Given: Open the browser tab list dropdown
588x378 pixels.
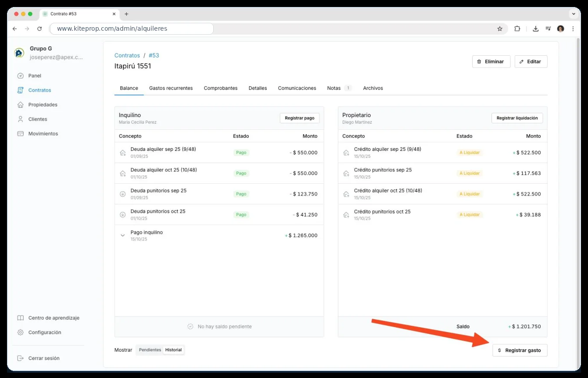Looking at the screenshot, I should coord(574,14).
